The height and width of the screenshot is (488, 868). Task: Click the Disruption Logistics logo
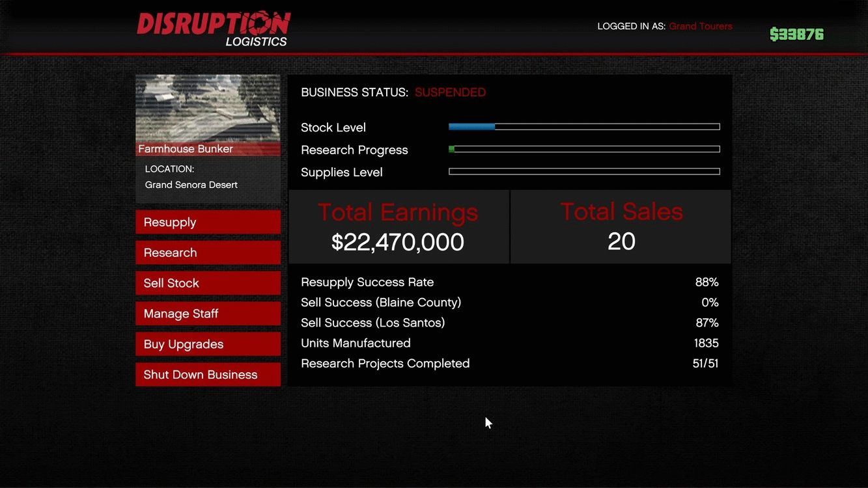tap(213, 29)
